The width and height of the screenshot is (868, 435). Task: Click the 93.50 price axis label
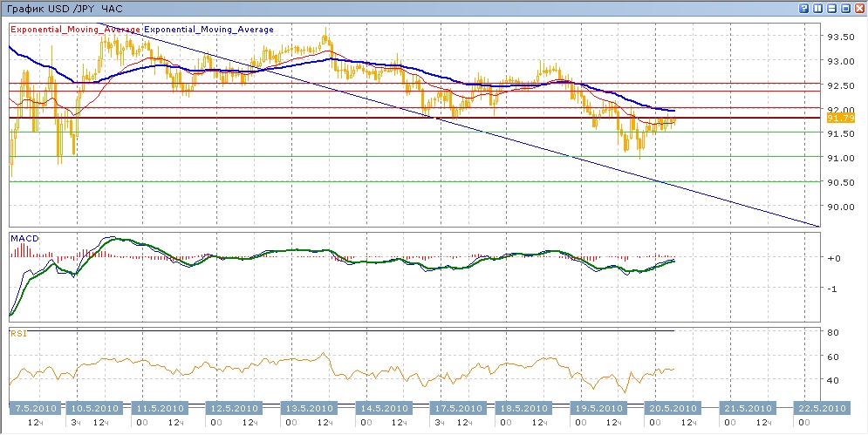[839, 37]
